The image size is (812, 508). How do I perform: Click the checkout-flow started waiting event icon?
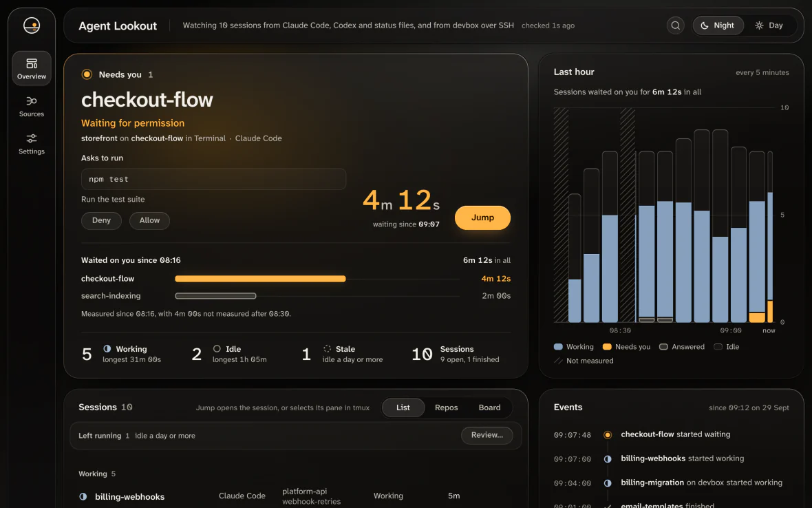608,435
